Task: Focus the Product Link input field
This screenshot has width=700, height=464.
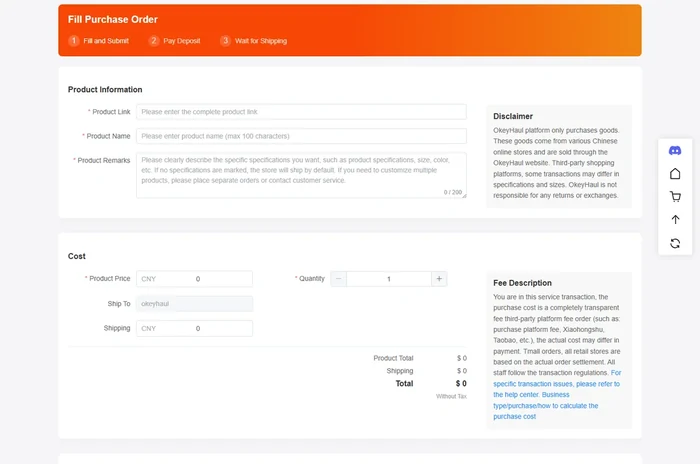Action: 301,112
